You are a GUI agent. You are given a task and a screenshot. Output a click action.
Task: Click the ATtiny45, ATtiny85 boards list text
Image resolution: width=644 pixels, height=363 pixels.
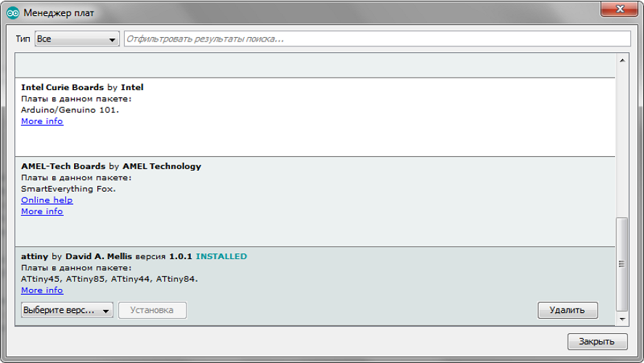pos(109,279)
